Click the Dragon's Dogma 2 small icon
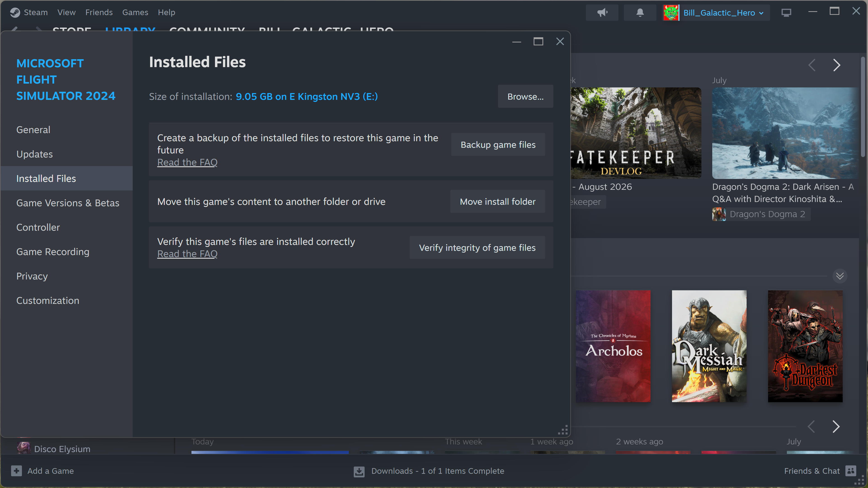868x488 pixels. pyautogui.click(x=719, y=214)
